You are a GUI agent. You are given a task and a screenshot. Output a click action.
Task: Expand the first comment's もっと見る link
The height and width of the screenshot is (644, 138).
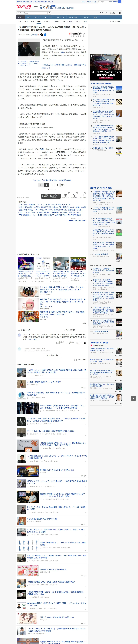point(33,339)
